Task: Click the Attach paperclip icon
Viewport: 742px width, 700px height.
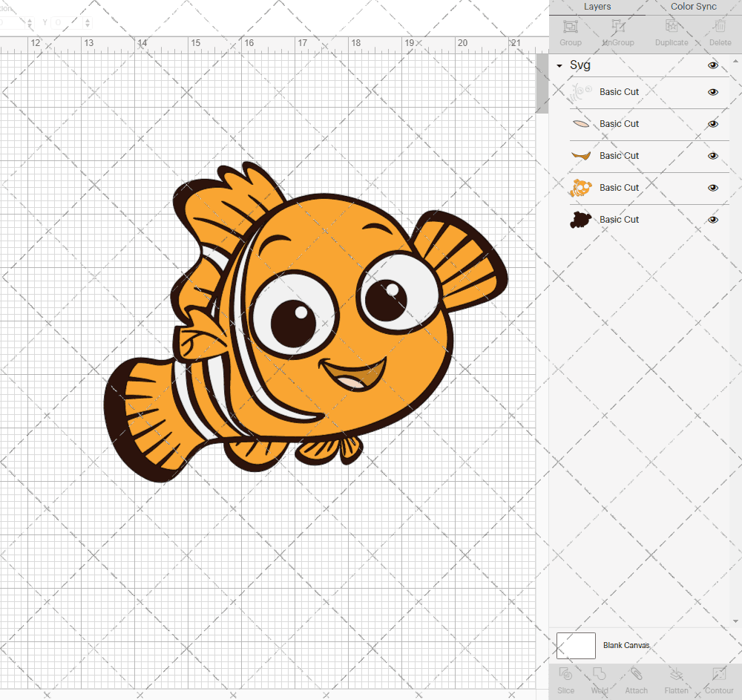Action: point(636,673)
